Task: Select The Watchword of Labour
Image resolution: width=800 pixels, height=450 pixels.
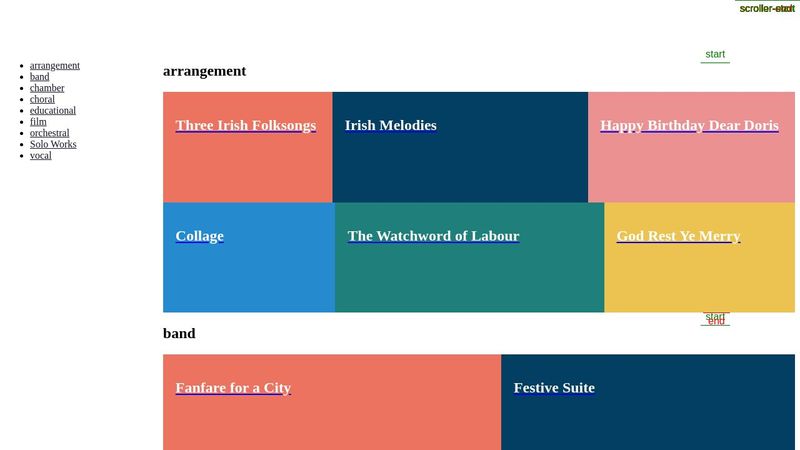Action: click(x=433, y=237)
